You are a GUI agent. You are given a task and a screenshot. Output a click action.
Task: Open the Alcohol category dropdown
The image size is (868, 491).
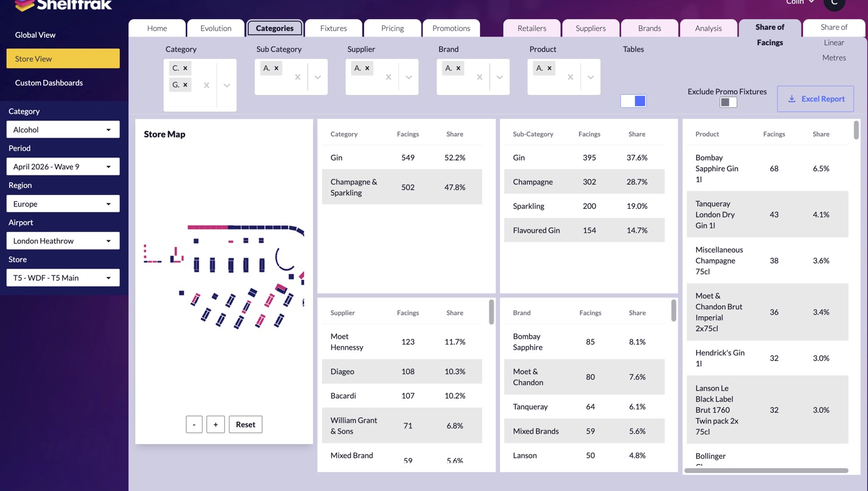pos(63,129)
